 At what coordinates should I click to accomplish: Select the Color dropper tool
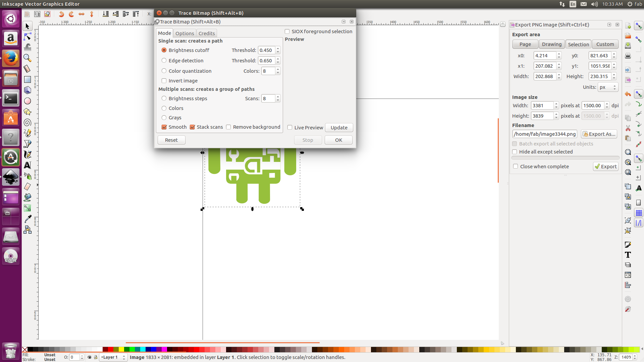(x=28, y=219)
